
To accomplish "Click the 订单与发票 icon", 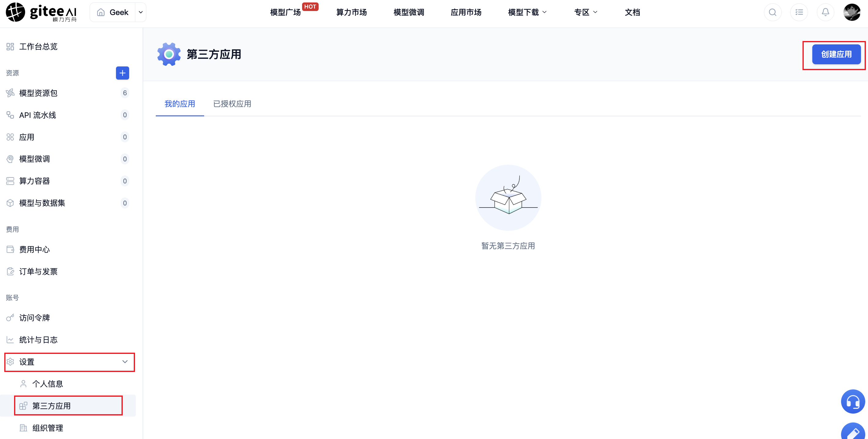I will click(x=10, y=272).
